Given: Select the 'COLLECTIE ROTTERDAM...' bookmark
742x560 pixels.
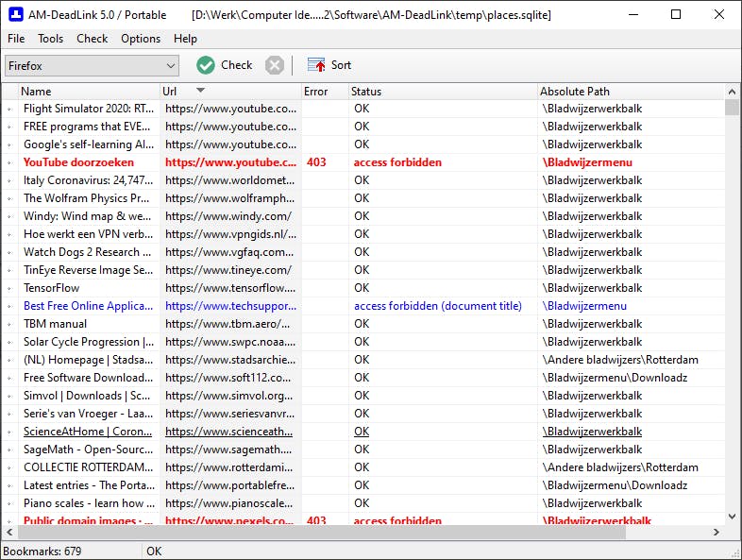Looking at the screenshot, I should tap(88, 467).
